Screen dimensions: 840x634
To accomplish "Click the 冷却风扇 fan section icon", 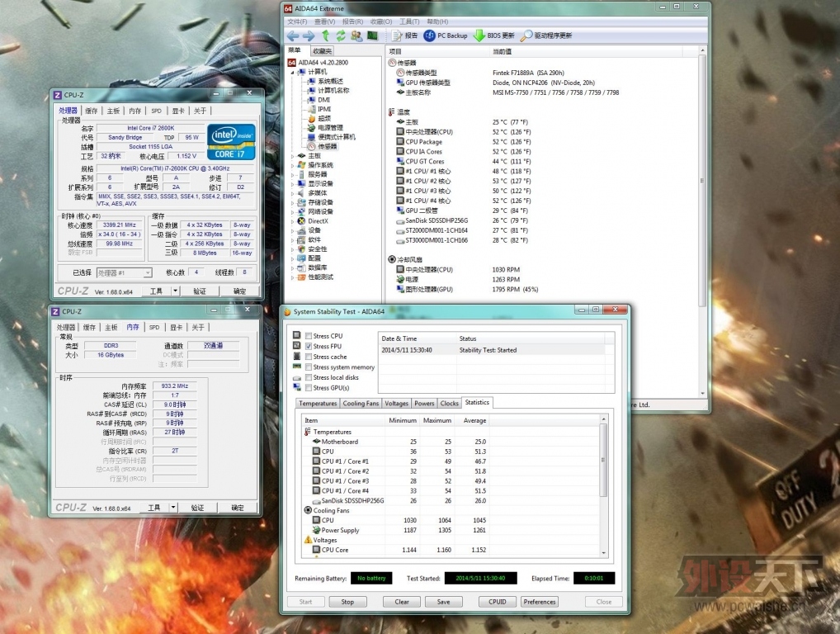I will click(x=392, y=259).
